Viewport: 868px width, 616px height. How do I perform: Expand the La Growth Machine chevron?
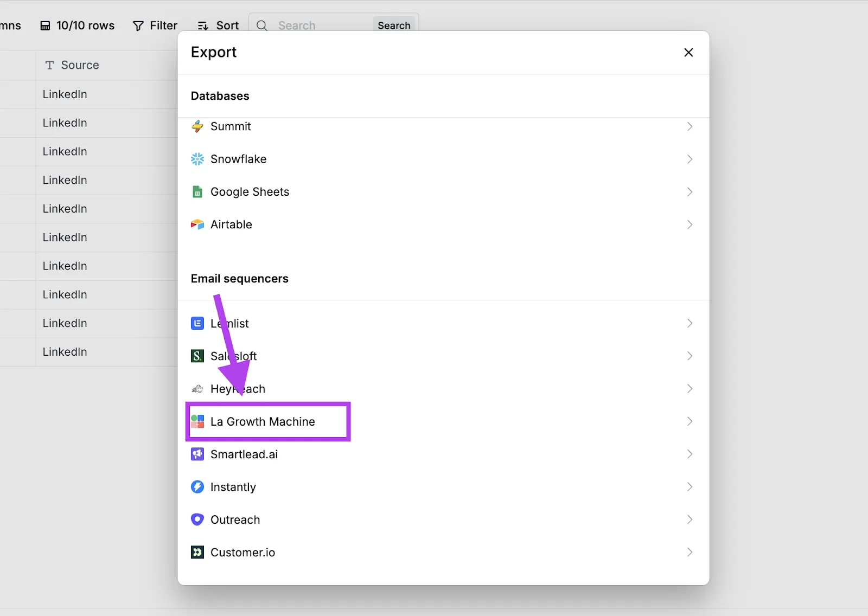tap(690, 421)
